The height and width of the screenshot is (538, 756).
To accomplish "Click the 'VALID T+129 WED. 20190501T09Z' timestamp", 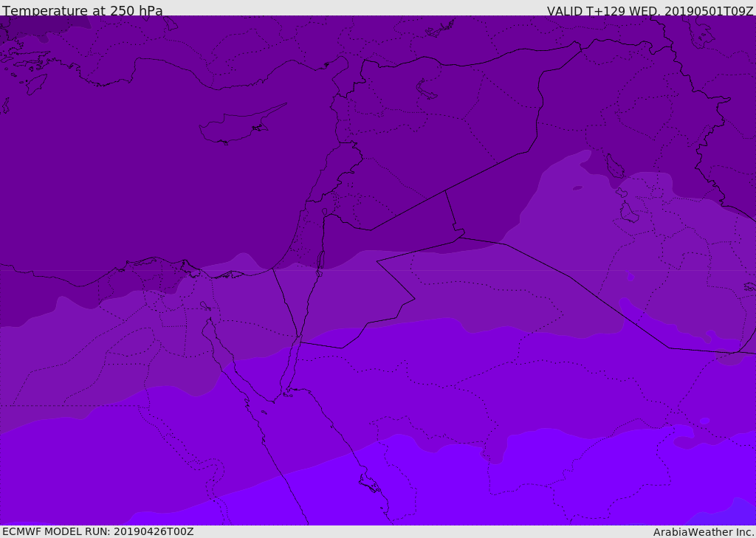I will 650,10.
